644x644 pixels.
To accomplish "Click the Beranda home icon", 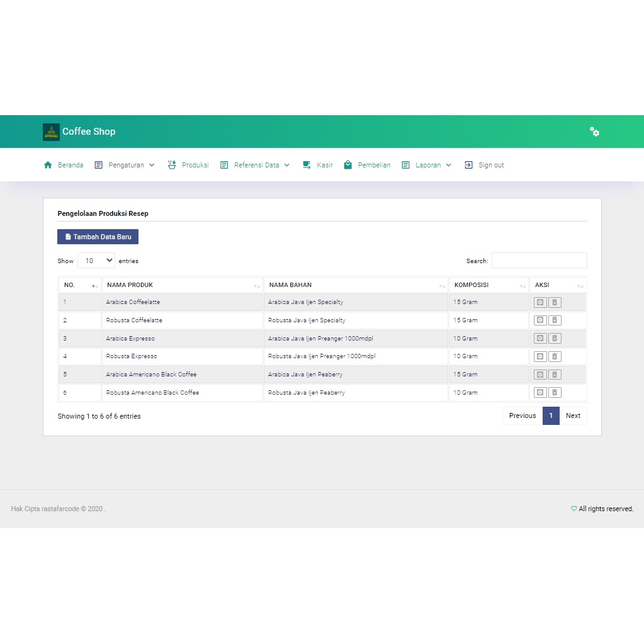I will (x=48, y=165).
